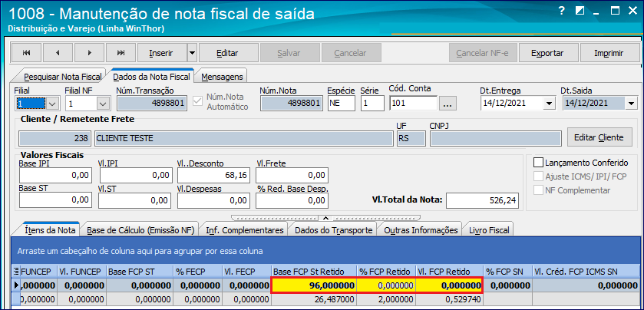Focus the Espécie field
Screen dimensions: 644x310
pos(341,104)
